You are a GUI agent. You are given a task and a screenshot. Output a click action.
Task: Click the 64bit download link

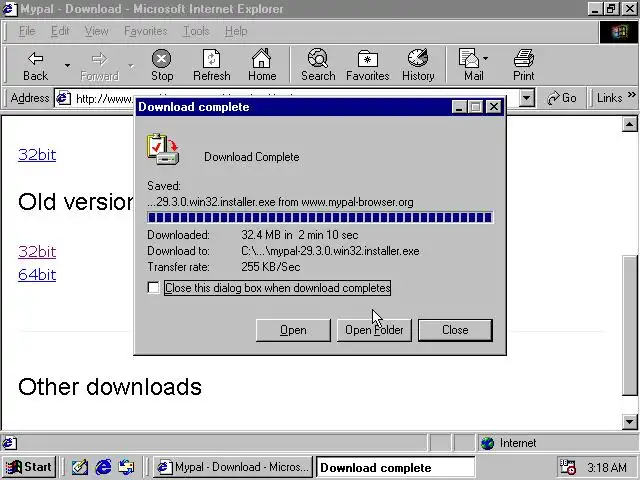pyautogui.click(x=37, y=275)
